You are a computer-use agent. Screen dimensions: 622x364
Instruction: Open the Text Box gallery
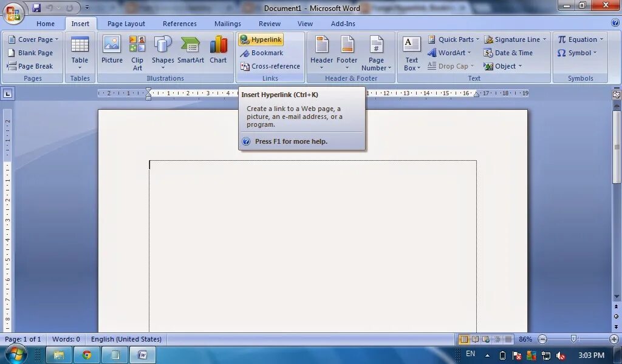pos(411,53)
